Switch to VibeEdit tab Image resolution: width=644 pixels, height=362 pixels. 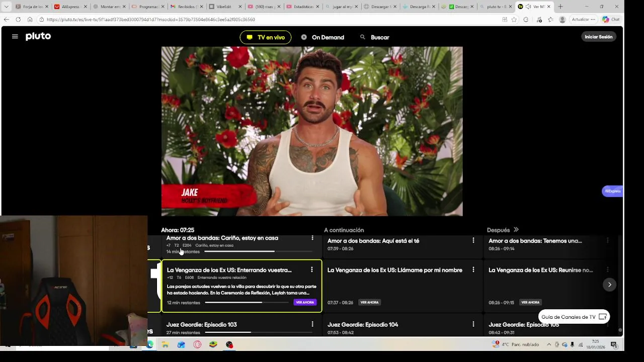click(225, 7)
